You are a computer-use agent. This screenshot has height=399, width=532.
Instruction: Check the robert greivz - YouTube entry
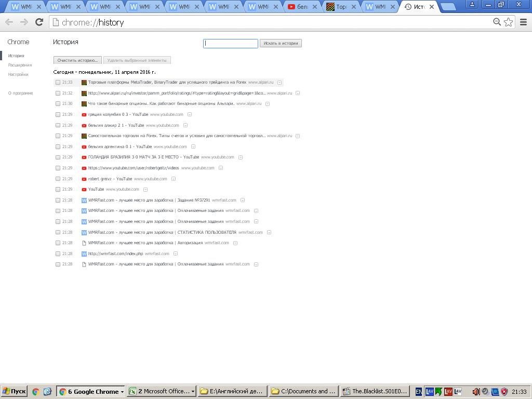point(58,179)
